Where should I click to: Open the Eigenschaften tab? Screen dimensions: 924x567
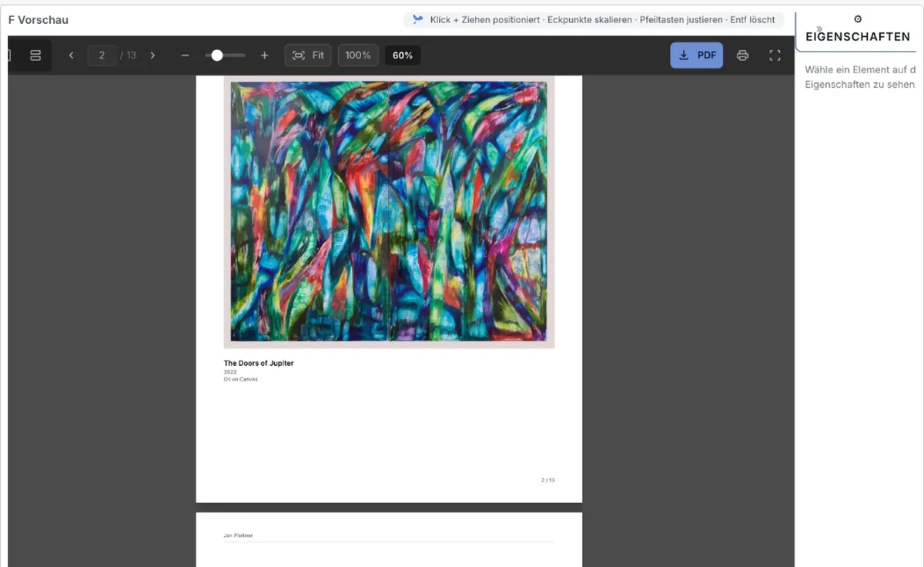[858, 36]
